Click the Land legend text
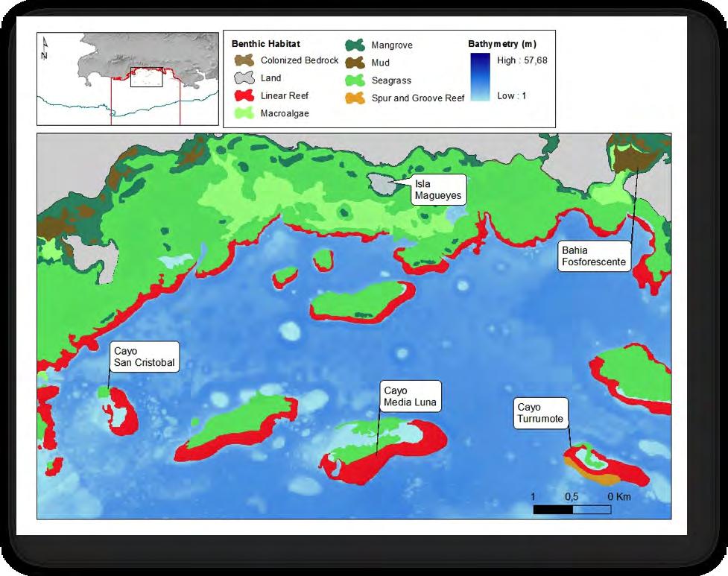This screenshot has height=576, width=728. 270,78
